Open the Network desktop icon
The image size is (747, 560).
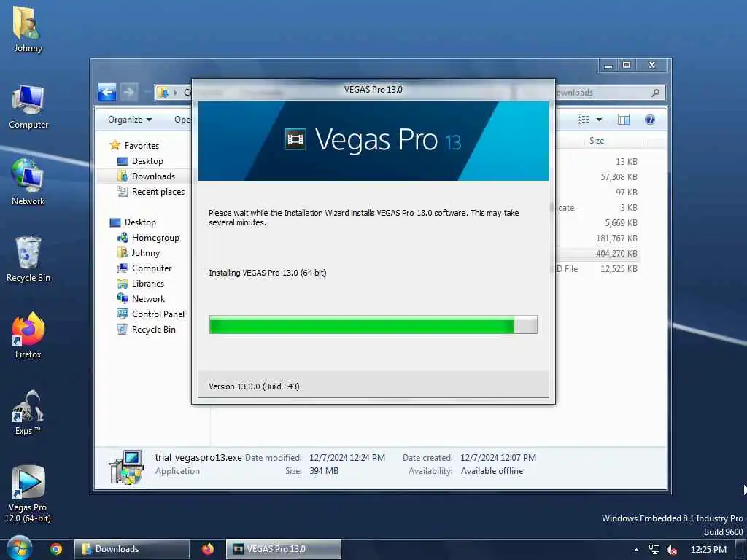(x=28, y=182)
